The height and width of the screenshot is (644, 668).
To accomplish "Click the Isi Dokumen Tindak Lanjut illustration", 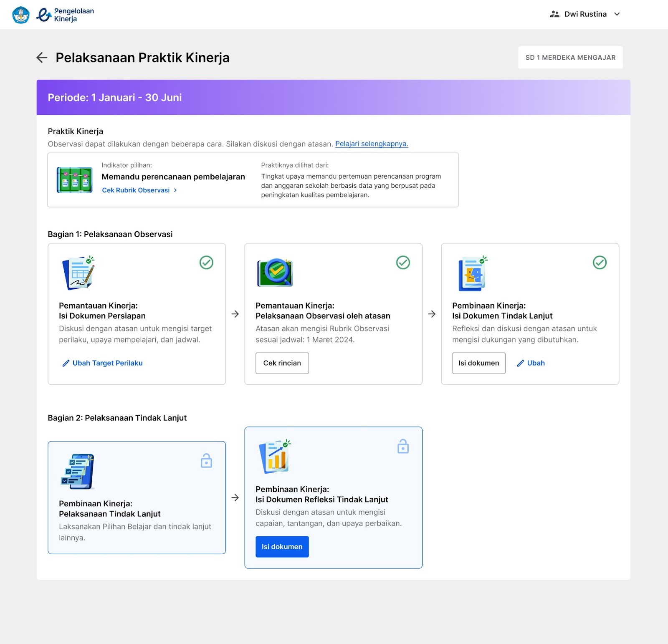I will coord(473,274).
